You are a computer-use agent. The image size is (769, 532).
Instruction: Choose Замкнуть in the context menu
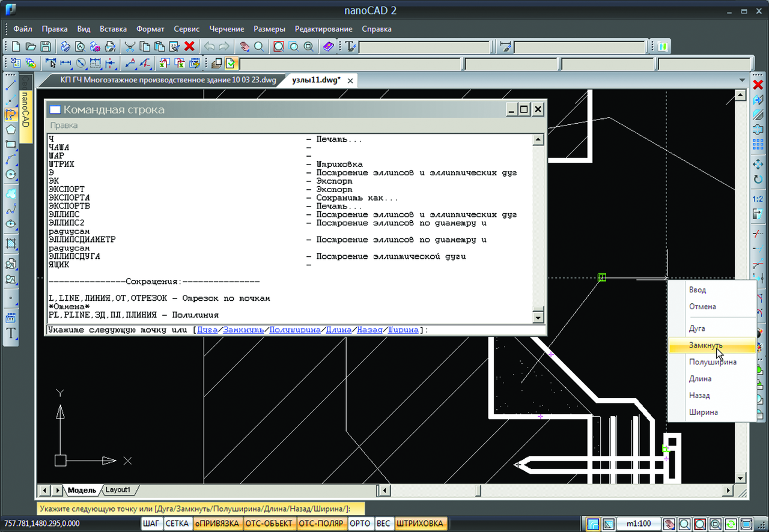[712, 345]
